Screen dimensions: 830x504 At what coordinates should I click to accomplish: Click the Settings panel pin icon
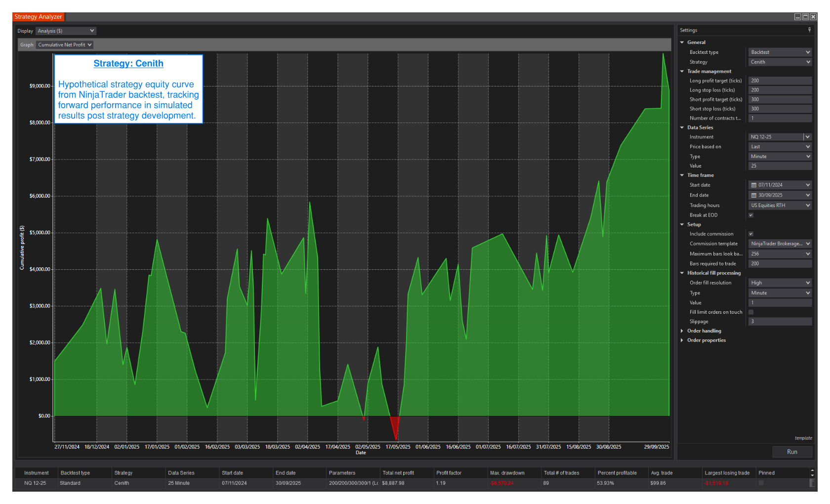click(809, 30)
